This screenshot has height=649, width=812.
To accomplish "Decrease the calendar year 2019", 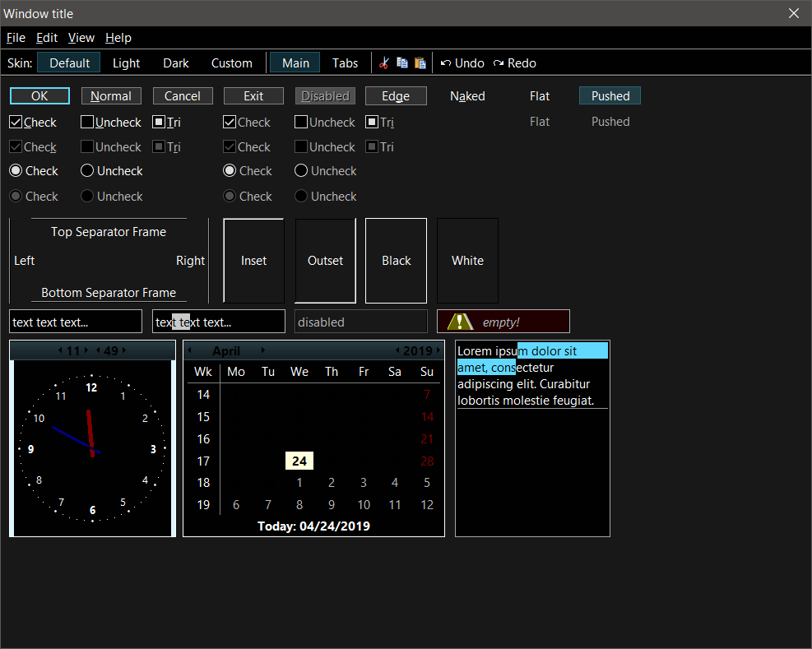I will 398,350.
